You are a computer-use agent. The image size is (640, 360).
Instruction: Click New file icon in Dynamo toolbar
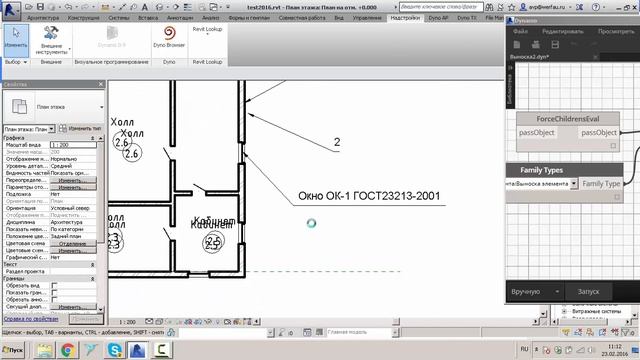(517, 44)
